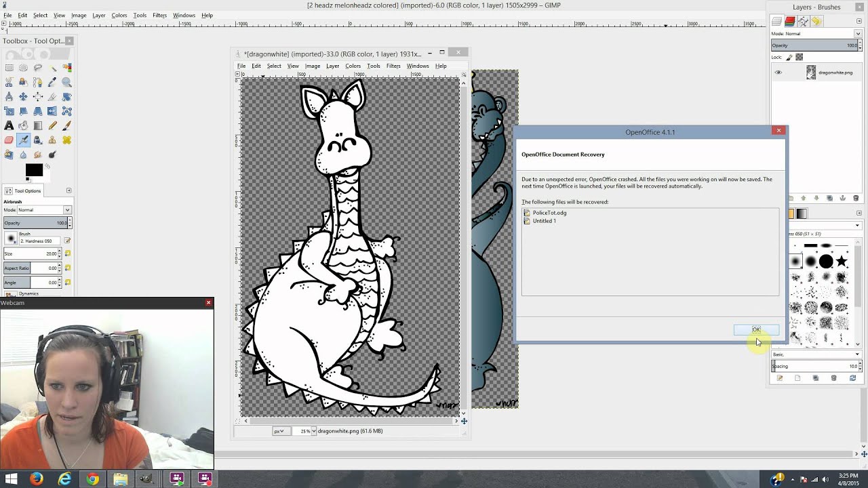This screenshot has height=488, width=868.
Task: Toggle lock alpha channel checkerboard icon
Action: point(799,57)
